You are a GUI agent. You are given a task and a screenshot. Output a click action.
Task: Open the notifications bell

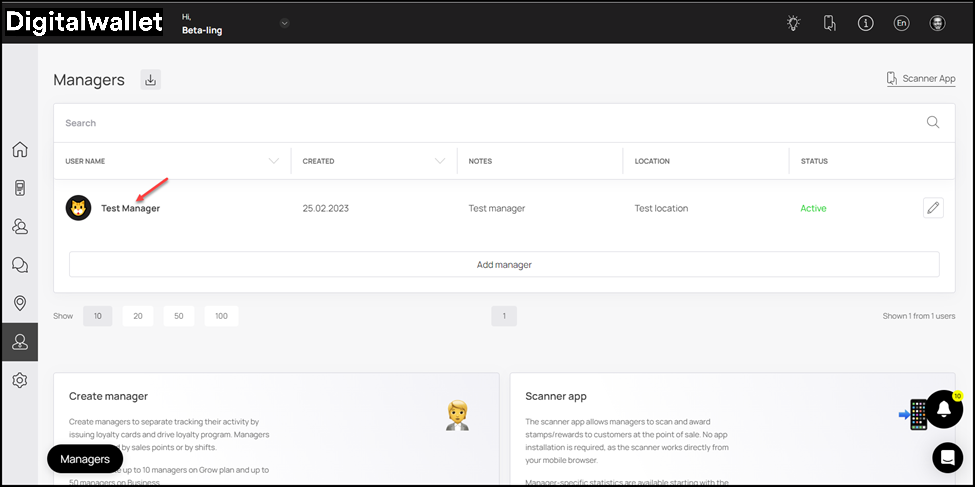tap(944, 409)
